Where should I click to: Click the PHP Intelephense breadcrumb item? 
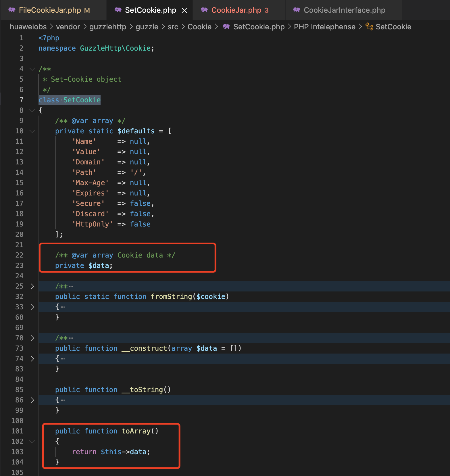[x=324, y=27]
